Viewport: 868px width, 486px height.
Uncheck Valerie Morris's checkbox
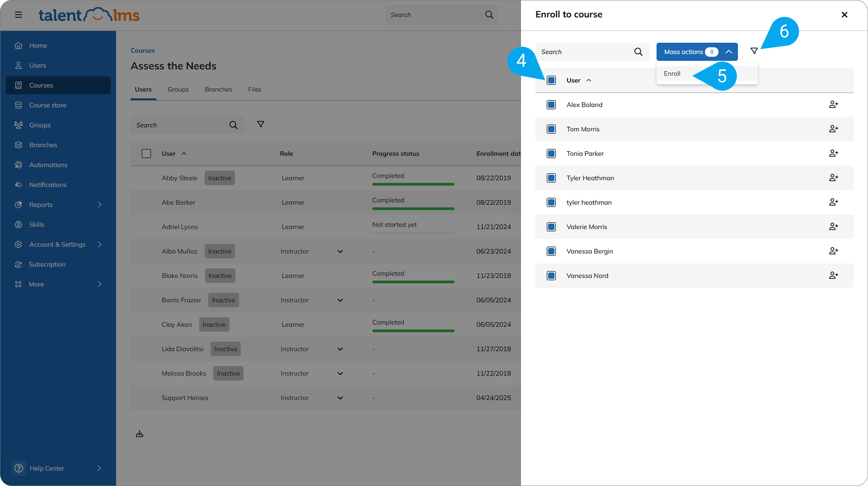click(x=551, y=227)
